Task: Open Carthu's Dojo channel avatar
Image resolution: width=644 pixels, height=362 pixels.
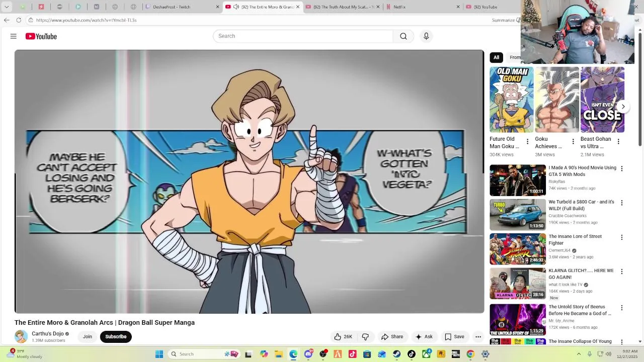Action: point(21,336)
